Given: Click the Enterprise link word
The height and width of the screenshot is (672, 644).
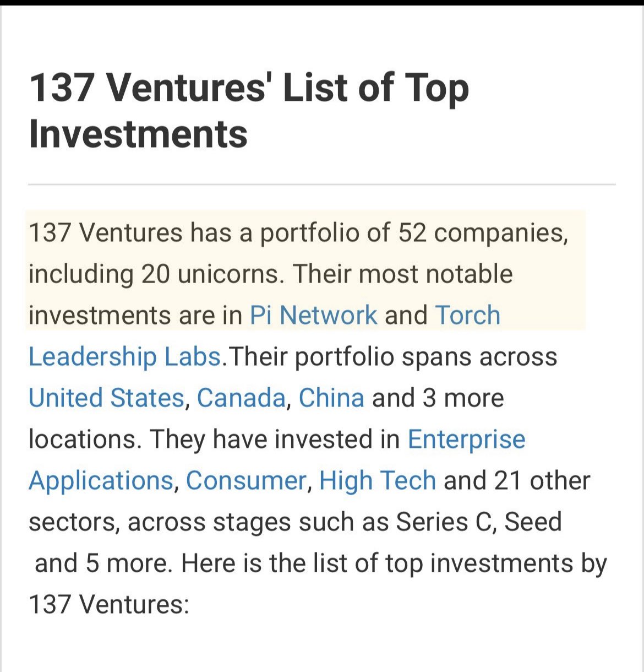Looking at the screenshot, I should 466,440.
